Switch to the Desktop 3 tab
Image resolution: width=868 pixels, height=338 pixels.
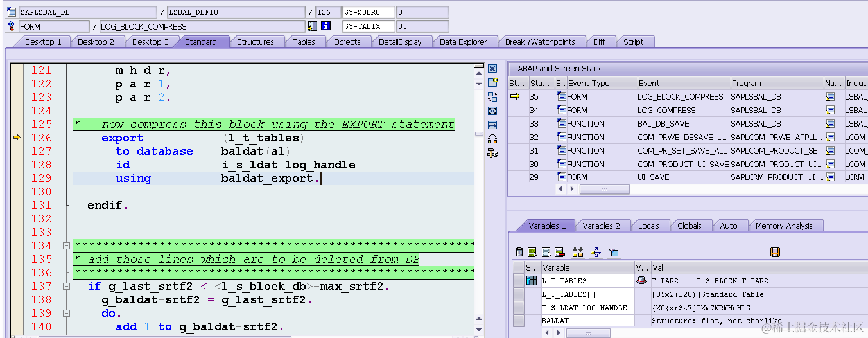pyautogui.click(x=150, y=42)
